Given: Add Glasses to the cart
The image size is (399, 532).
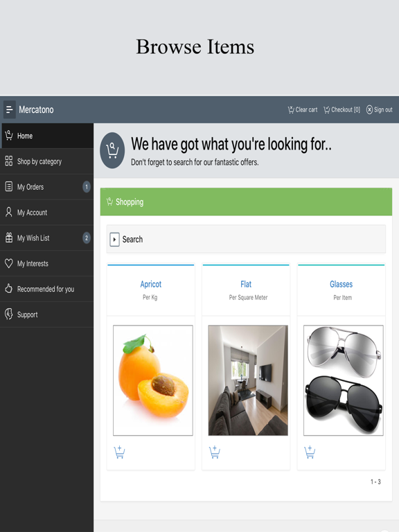Looking at the screenshot, I should pos(310,452).
